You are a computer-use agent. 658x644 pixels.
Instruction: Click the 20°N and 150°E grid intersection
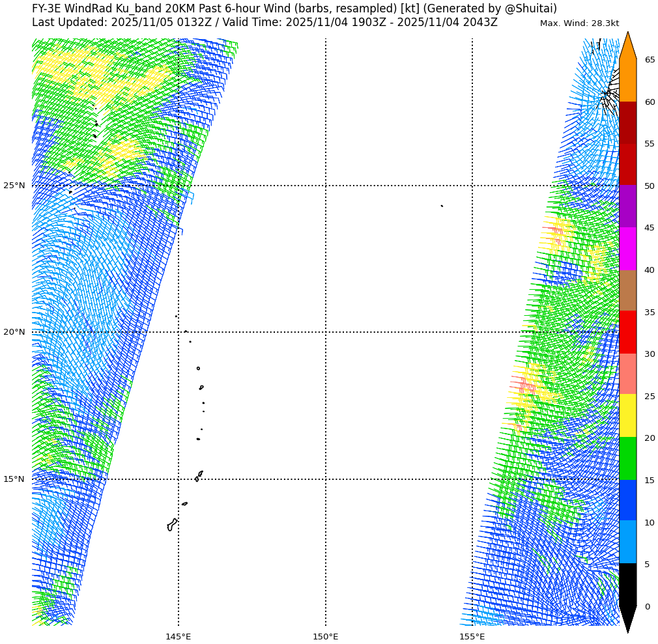click(x=326, y=332)
